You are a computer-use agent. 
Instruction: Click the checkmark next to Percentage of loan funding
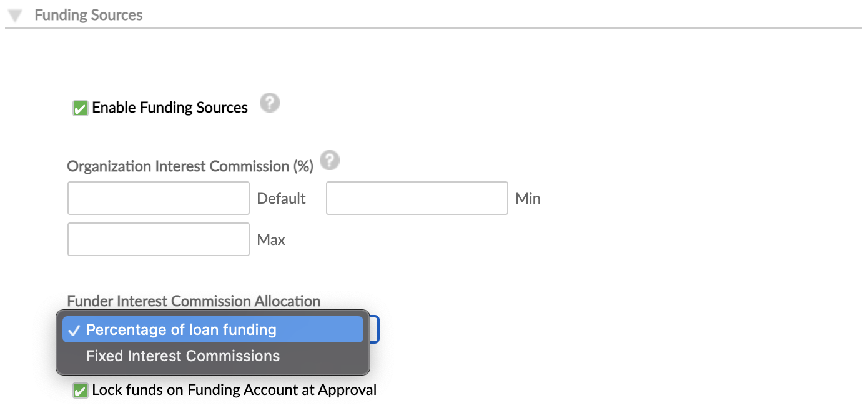[75, 329]
